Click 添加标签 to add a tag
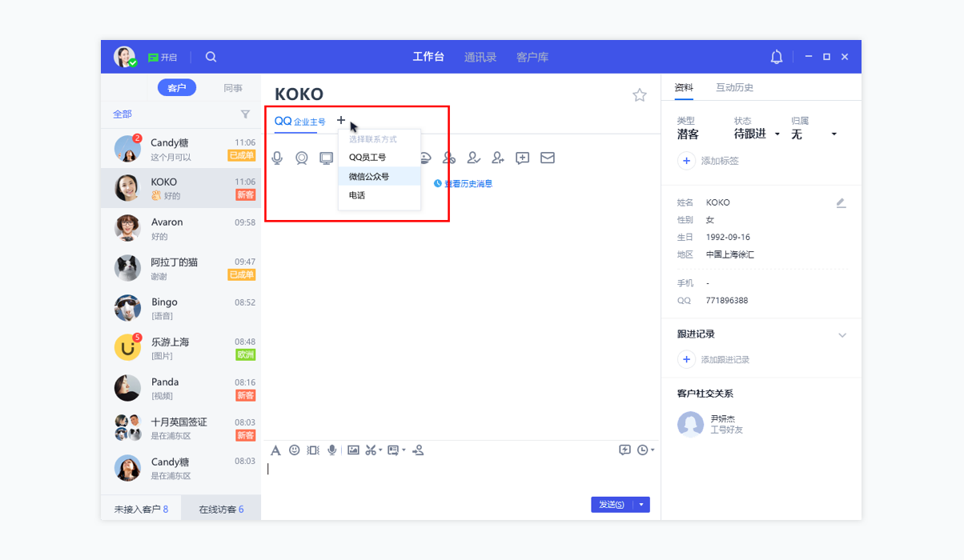The height and width of the screenshot is (560, 964). point(709,161)
